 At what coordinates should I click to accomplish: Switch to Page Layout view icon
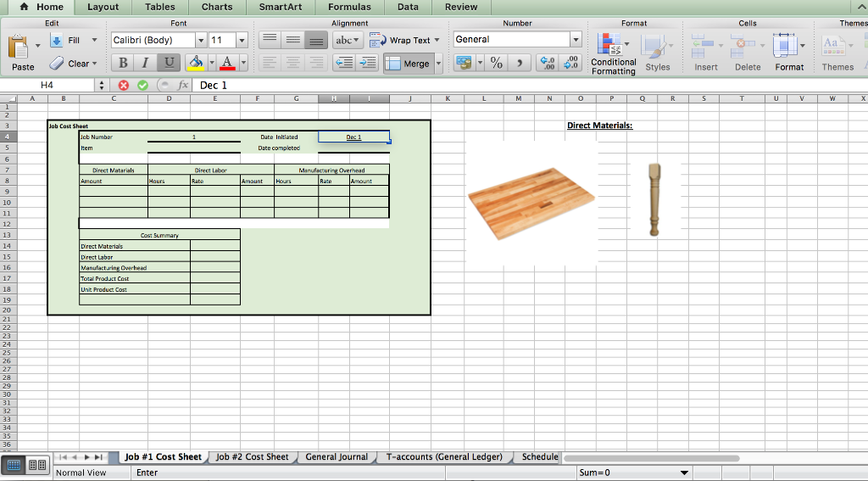coord(36,465)
